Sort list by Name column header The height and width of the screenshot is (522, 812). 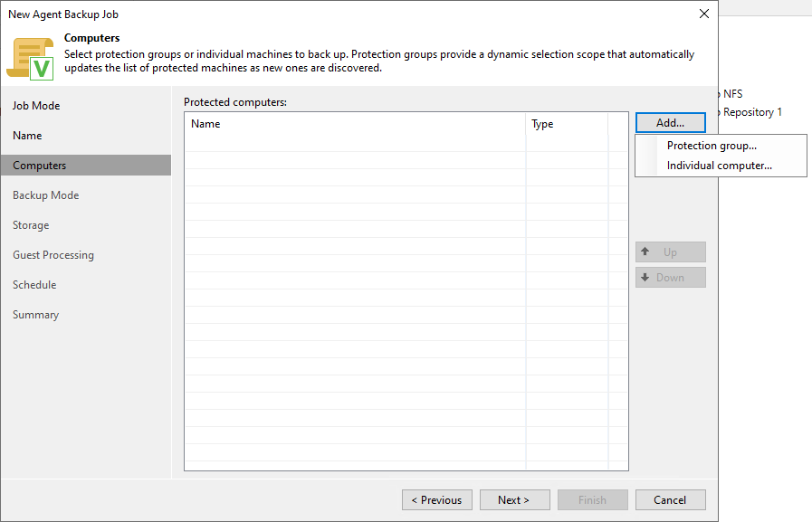click(355, 124)
